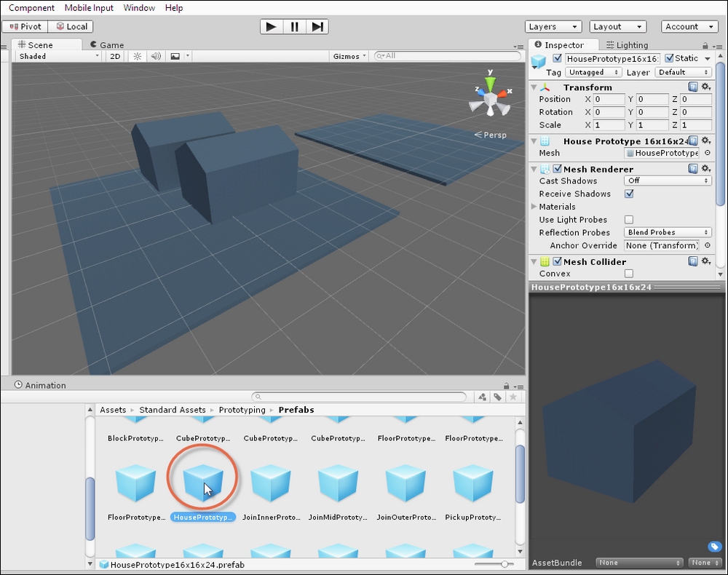Click the Transform component gear icon

[x=705, y=87]
